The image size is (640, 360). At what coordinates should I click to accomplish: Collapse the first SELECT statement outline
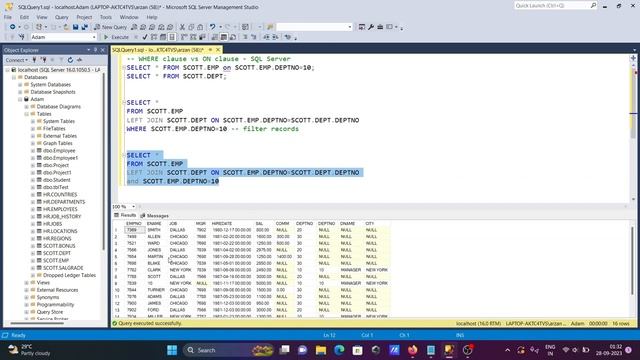124,67
